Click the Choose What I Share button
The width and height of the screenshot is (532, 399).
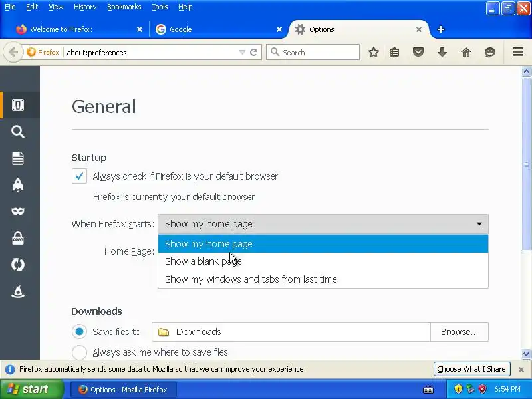pyautogui.click(x=471, y=369)
